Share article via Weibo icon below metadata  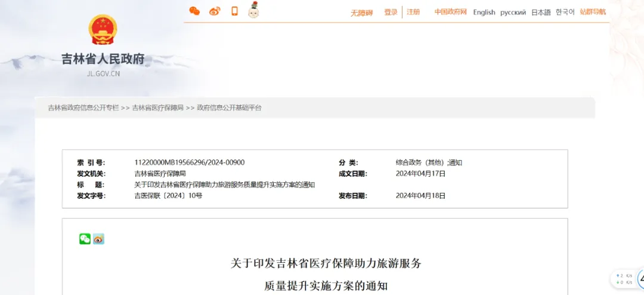(98, 239)
